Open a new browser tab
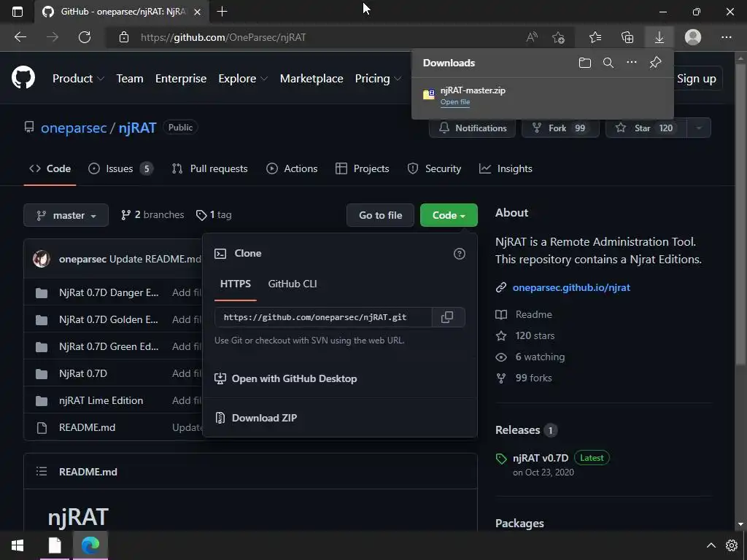 (222, 12)
